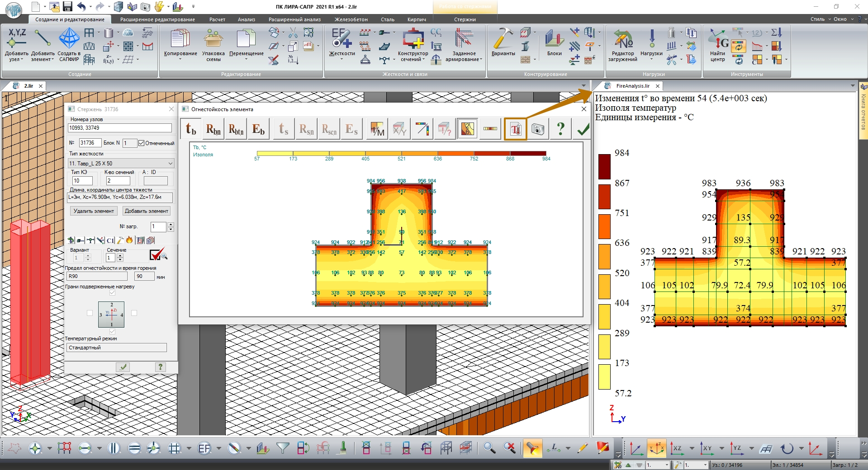Click the Add element hammer tool in ribbon
This screenshot has width=868, height=470.
coord(43,44)
